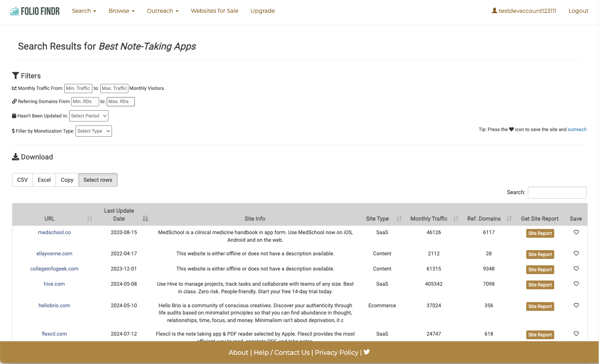Sort by Ref. Domains arrows
Viewport: 599px width, 364px height.
tap(509, 219)
